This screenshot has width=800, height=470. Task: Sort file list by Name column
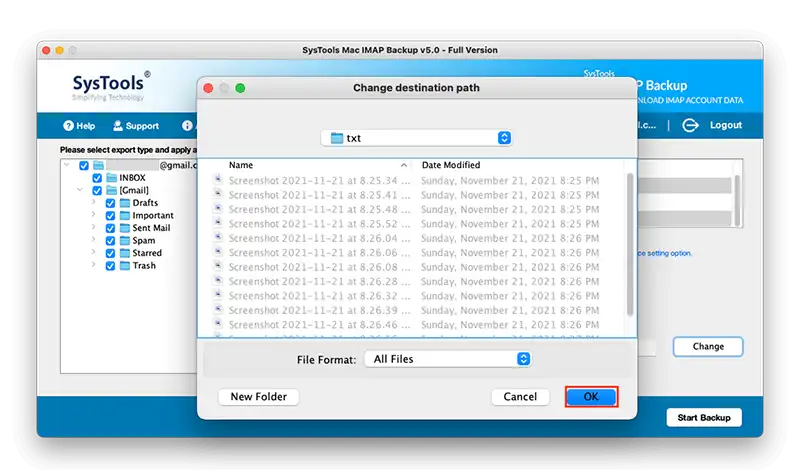[x=241, y=165]
